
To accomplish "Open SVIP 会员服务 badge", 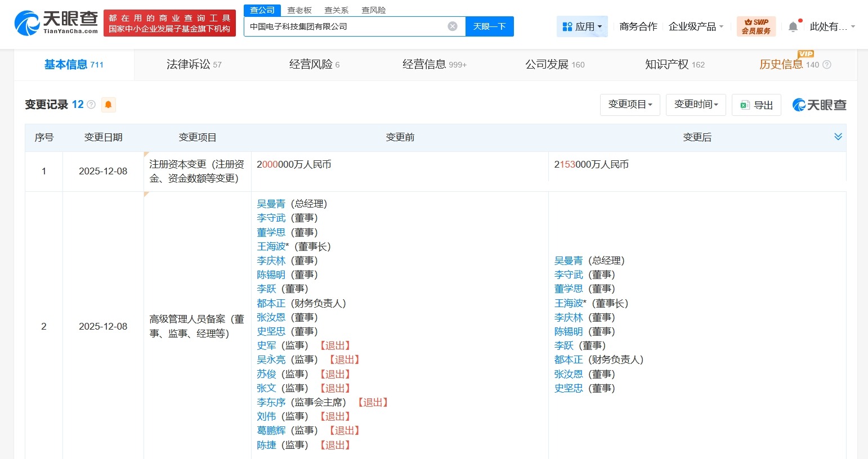I will 756,26.
